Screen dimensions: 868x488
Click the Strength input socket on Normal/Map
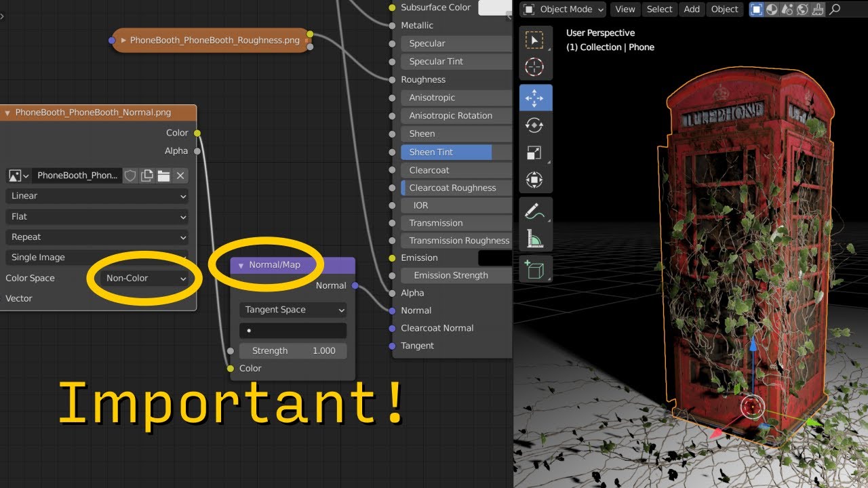point(231,351)
